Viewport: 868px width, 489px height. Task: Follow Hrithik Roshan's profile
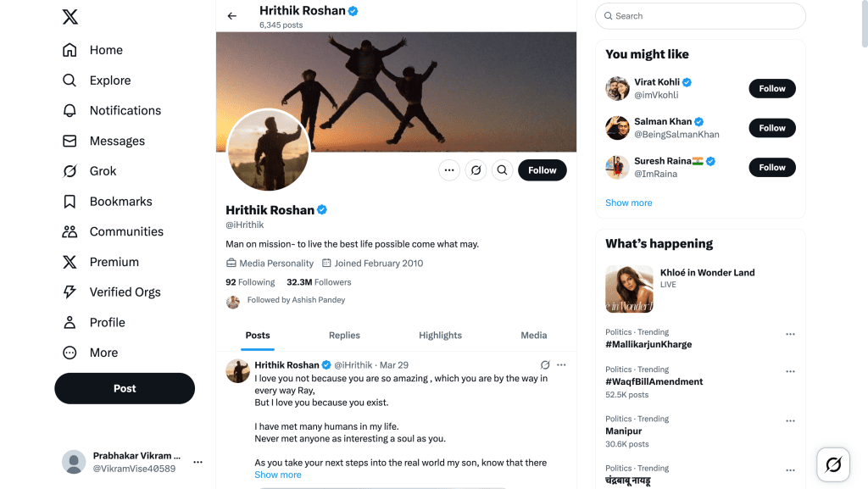click(542, 170)
